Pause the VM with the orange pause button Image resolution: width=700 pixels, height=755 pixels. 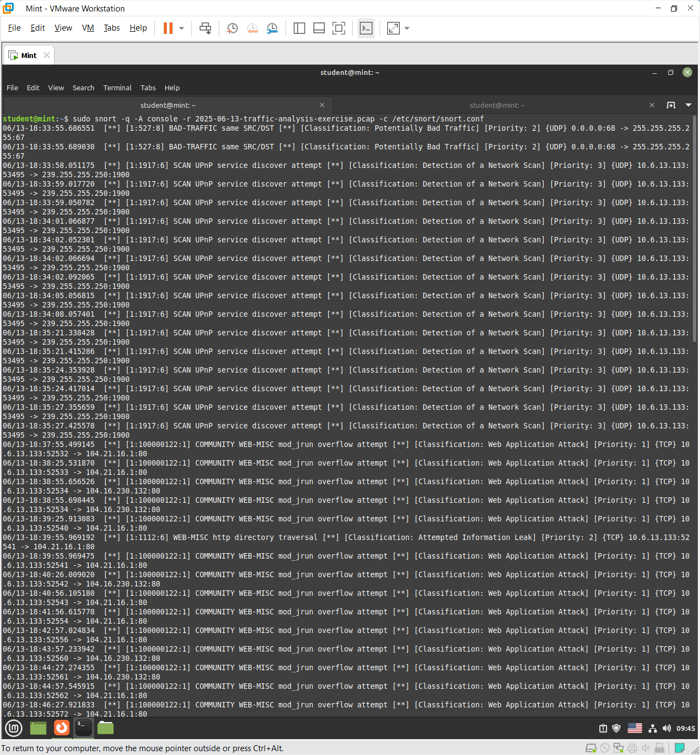point(168,28)
